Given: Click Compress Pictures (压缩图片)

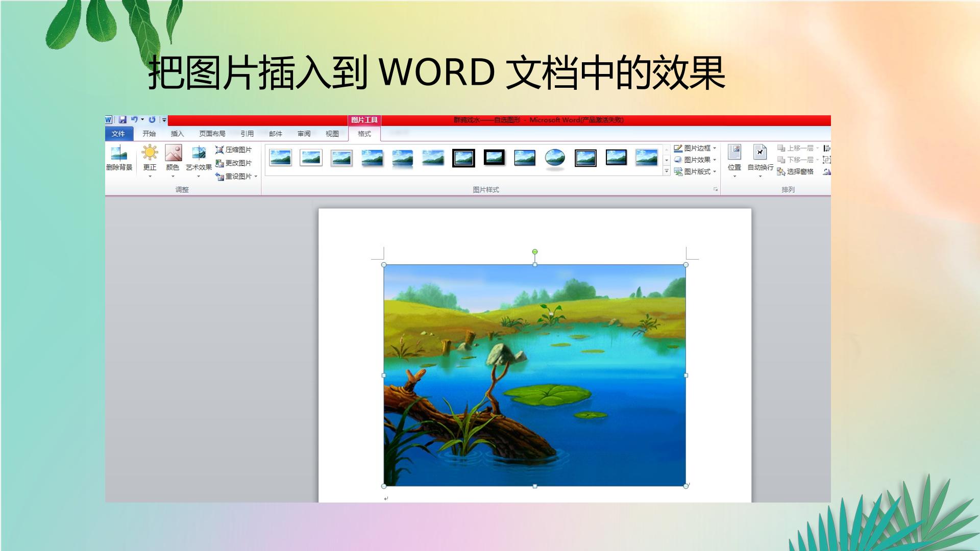Looking at the screenshot, I should coord(234,149).
